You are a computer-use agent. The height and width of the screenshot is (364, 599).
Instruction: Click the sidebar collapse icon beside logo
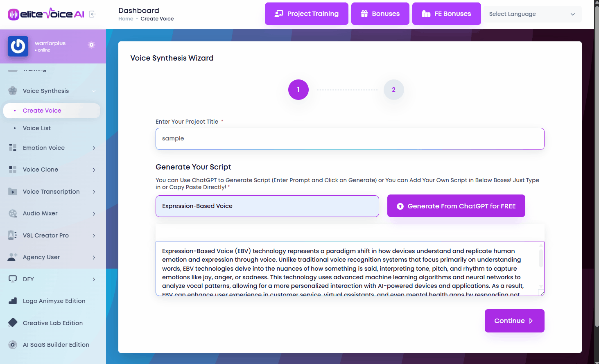coord(92,14)
